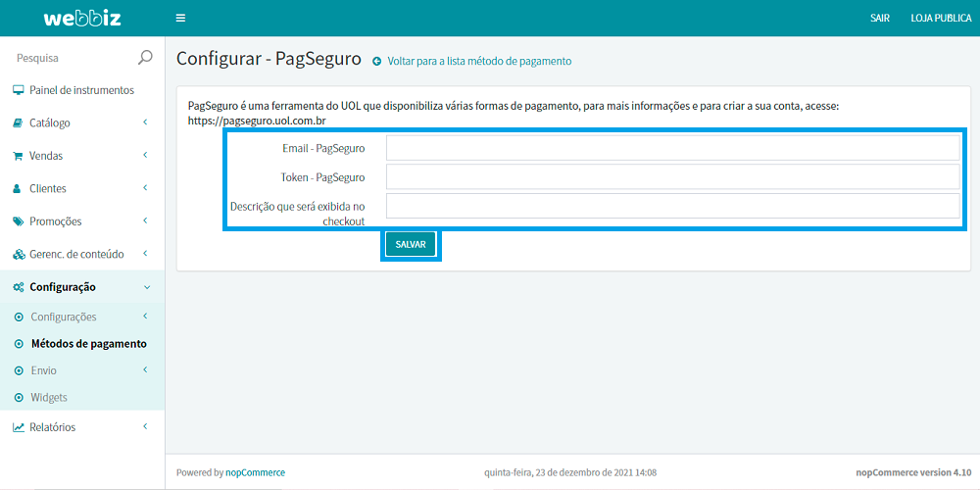The width and height of the screenshot is (980, 490).
Task: Click the search magnifier icon in sidebar
Action: (x=145, y=58)
